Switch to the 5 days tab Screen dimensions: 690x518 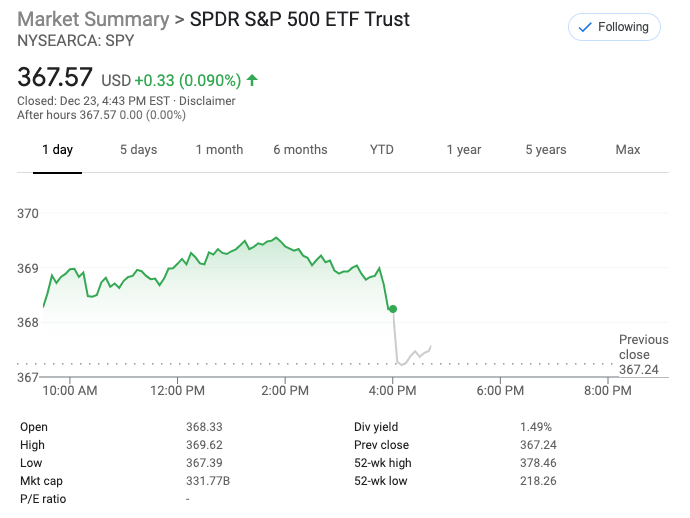click(x=138, y=150)
